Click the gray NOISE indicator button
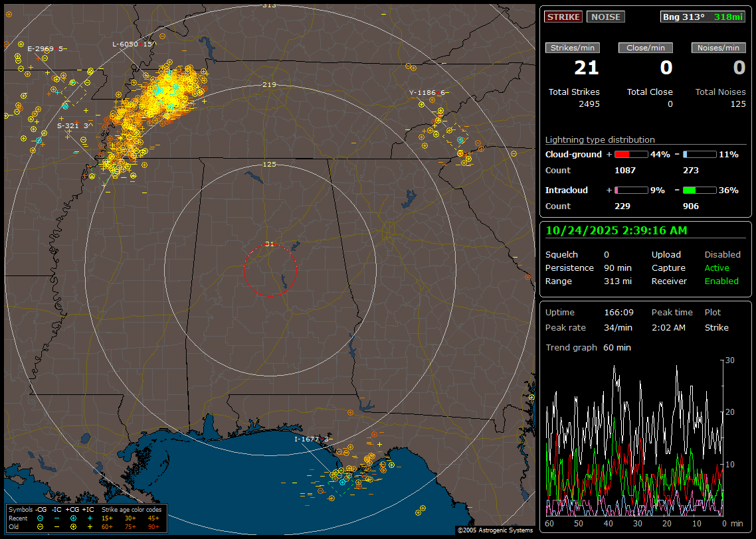 605,17
